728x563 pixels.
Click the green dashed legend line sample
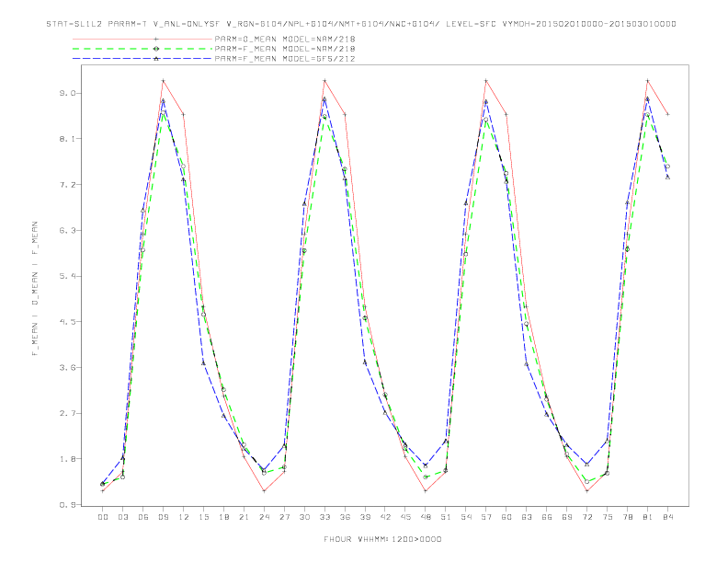click(x=142, y=49)
